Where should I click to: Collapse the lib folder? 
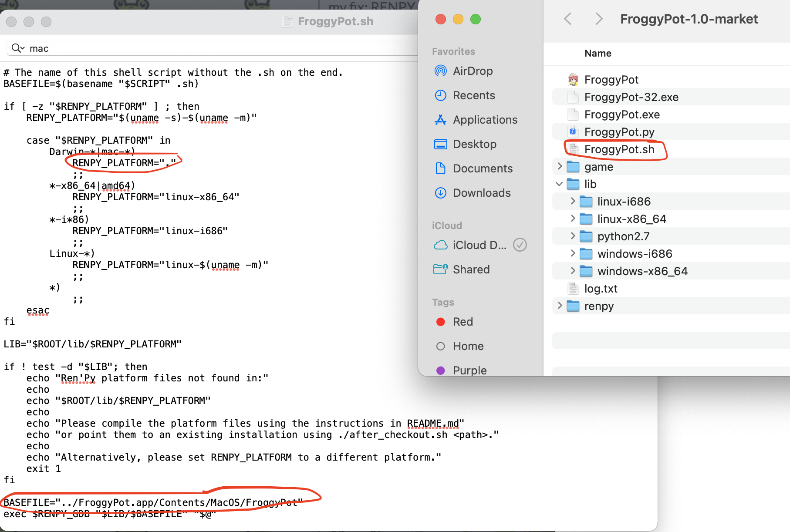point(560,184)
